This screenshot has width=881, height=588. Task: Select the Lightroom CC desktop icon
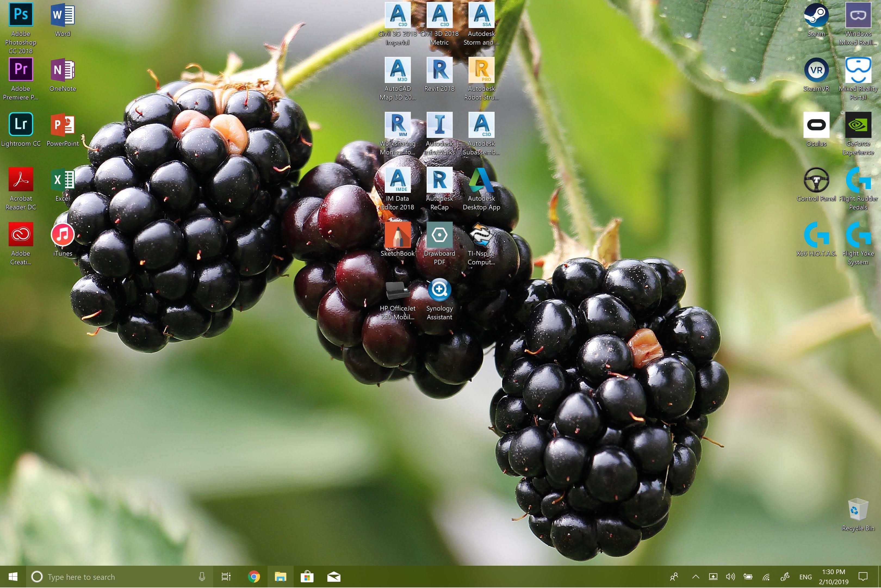pos(21,125)
